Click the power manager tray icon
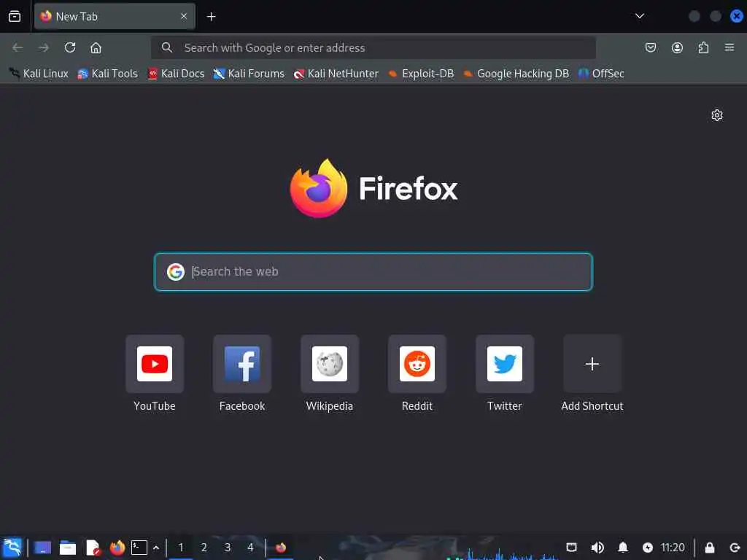The width and height of the screenshot is (747, 560). [x=648, y=548]
